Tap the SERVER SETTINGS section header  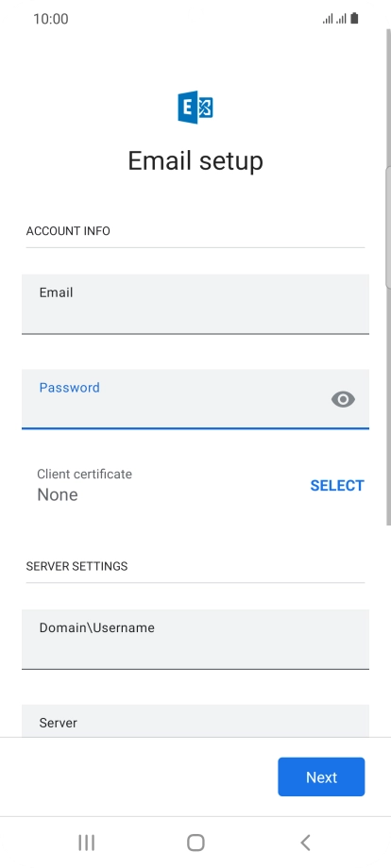coord(77,566)
